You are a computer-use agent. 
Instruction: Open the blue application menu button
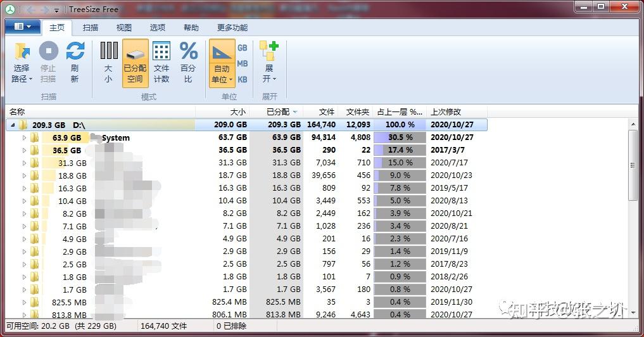pos(23,27)
